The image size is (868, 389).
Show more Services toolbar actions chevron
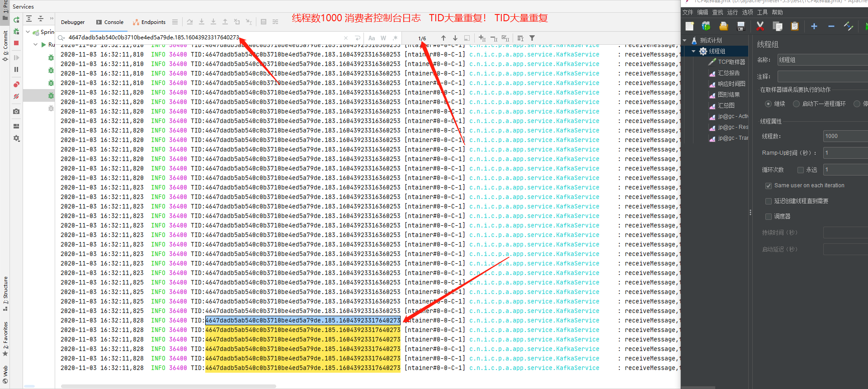(x=52, y=19)
